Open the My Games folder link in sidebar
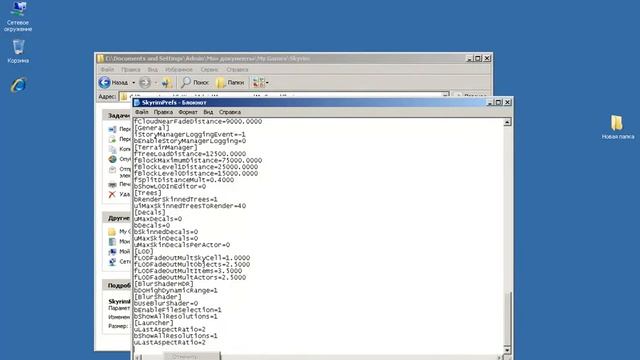Screen dimensions: 640x360 (119, 231)
